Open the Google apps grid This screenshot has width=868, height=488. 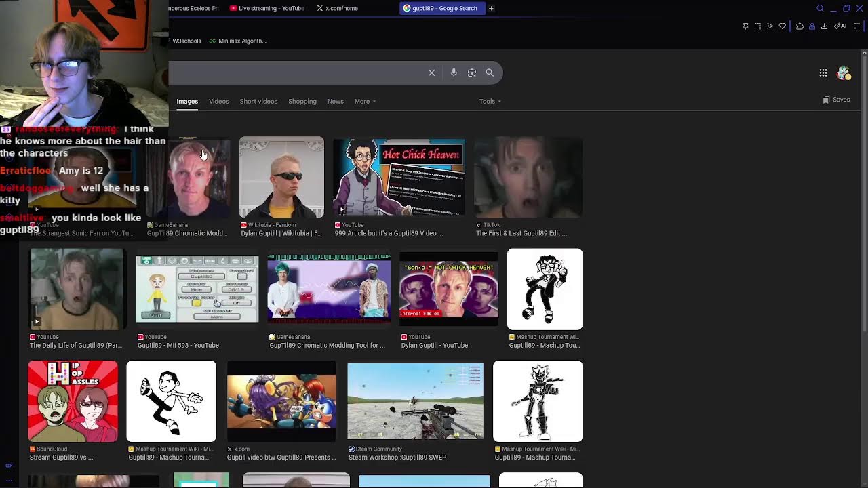coord(823,73)
